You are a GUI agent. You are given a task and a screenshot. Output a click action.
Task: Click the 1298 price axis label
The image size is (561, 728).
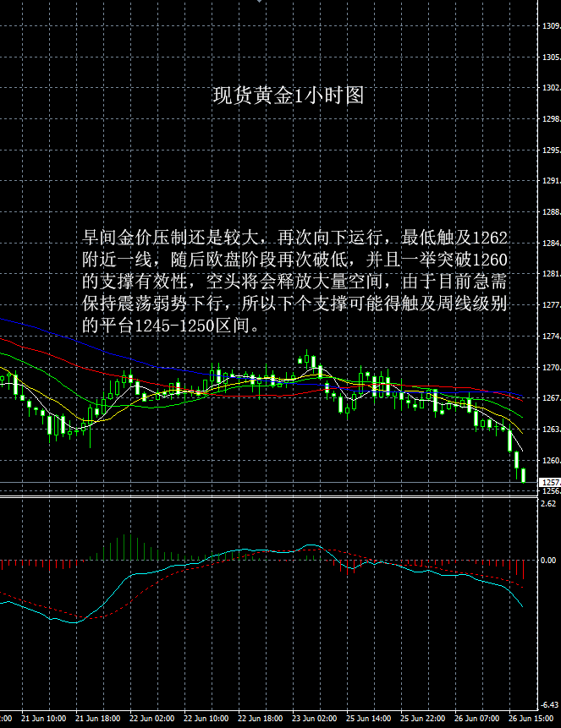(551, 119)
